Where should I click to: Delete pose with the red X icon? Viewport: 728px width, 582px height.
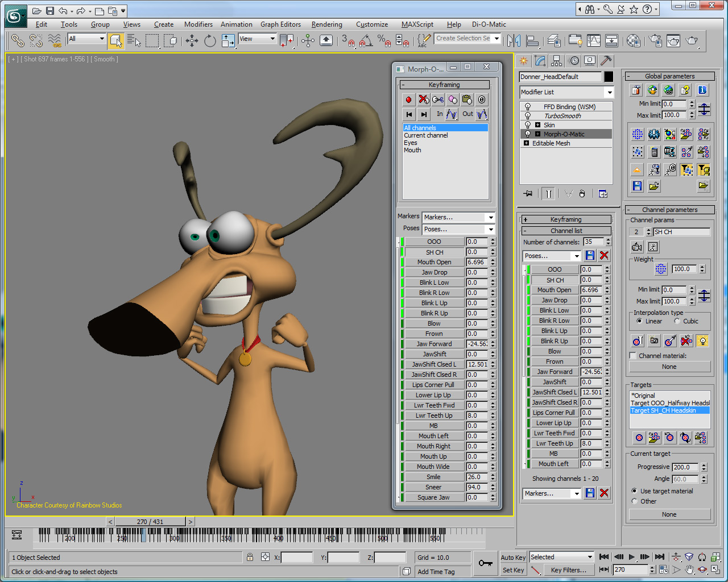coord(604,256)
